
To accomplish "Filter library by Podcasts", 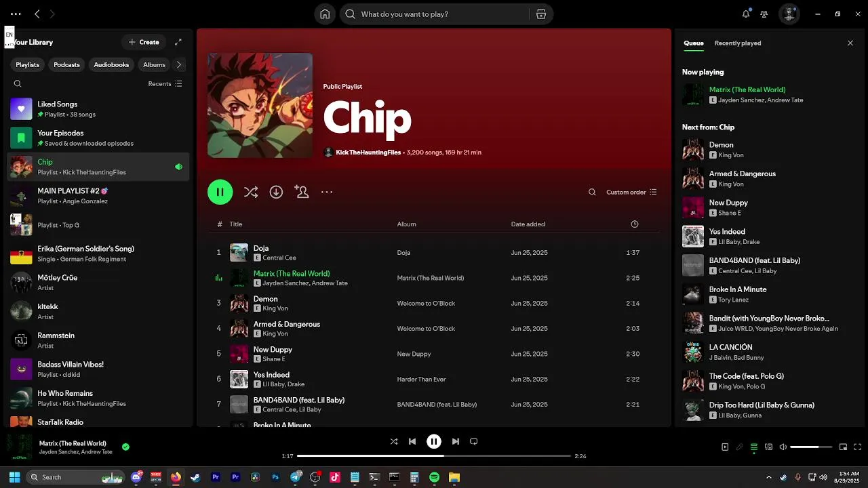I will tap(66, 65).
